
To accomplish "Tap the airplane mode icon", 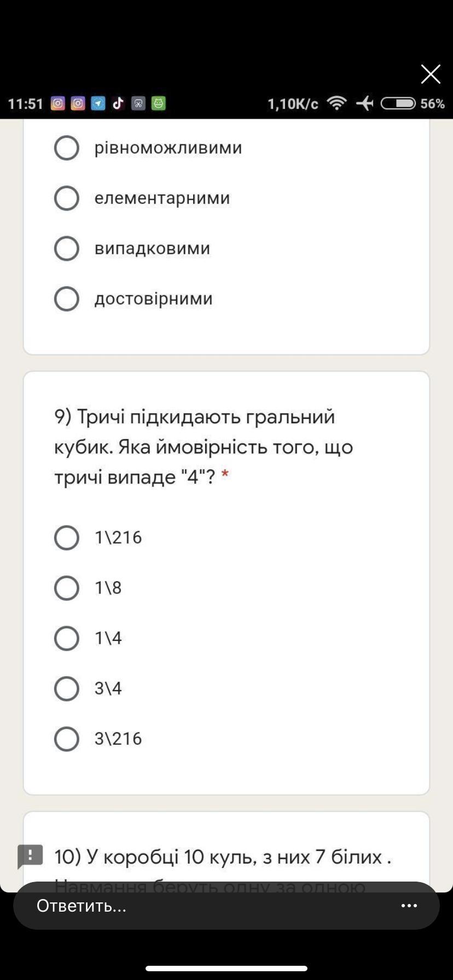I will (364, 103).
